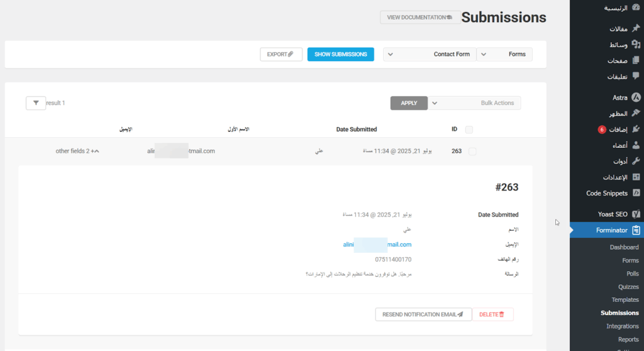Click the 263 ID cell in table row

457,151
